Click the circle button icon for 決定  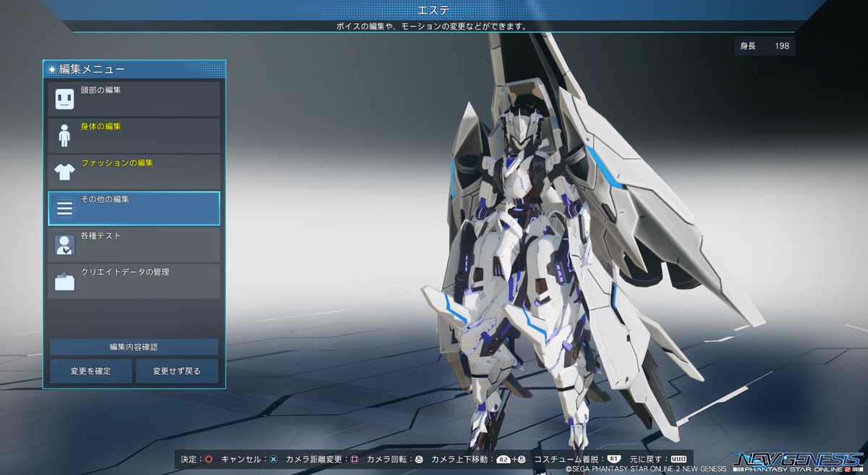pyautogui.click(x=209, y=459)
